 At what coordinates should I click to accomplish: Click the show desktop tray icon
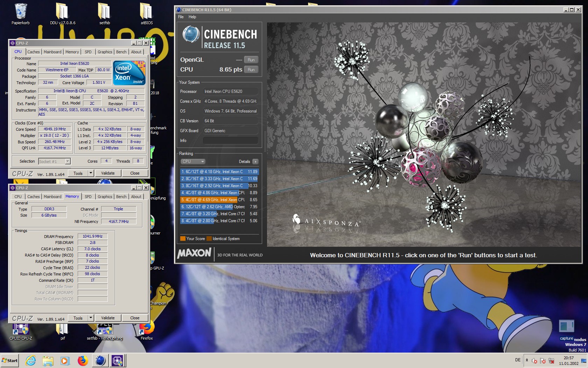point(584,361)
